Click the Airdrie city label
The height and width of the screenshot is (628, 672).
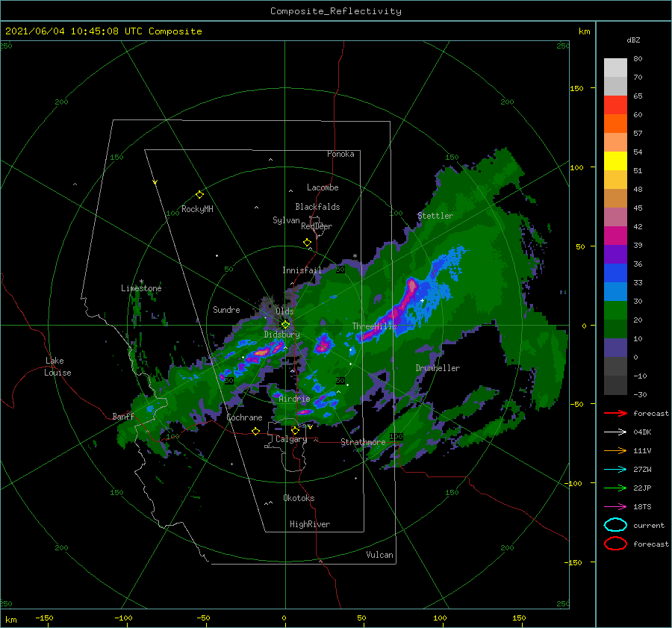pos(294,399)
